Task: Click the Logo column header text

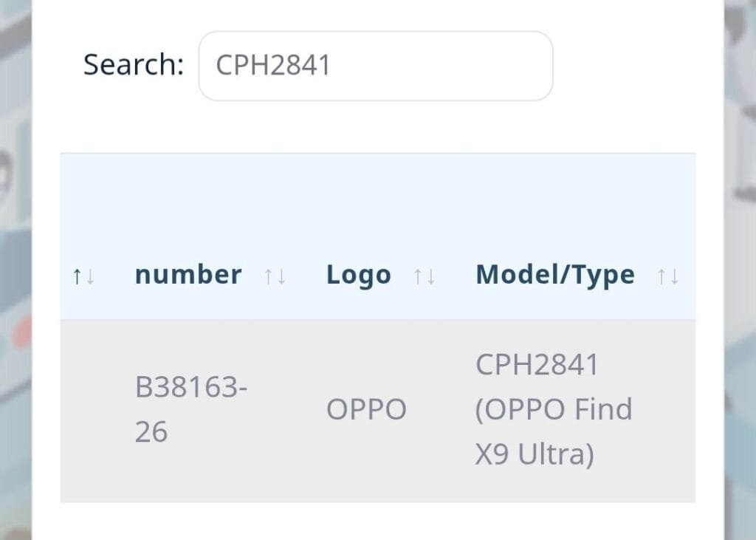Action: pyautogui.click(x=359, y=274)
